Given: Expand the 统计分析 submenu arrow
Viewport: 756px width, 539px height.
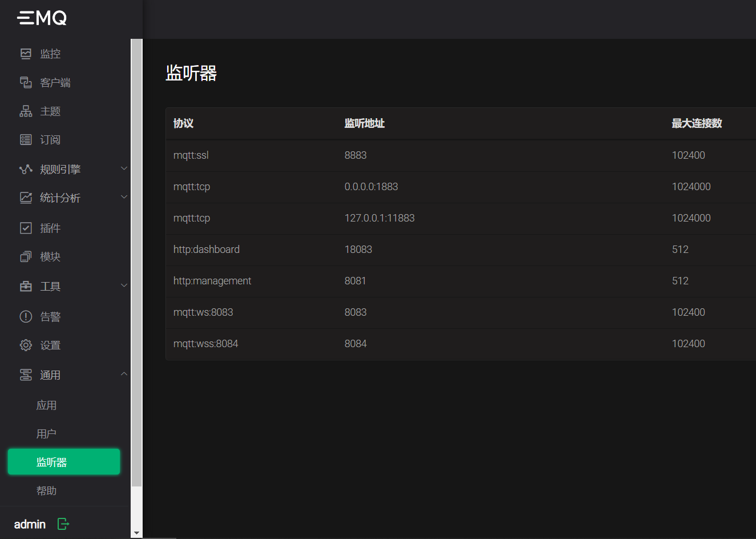Looking at the screenshot, I should click(124, 197).
